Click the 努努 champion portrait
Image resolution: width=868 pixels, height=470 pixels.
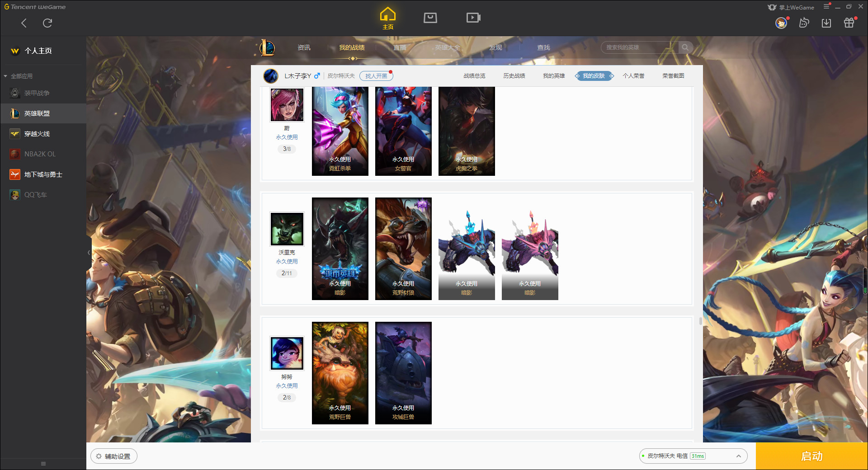287,353
